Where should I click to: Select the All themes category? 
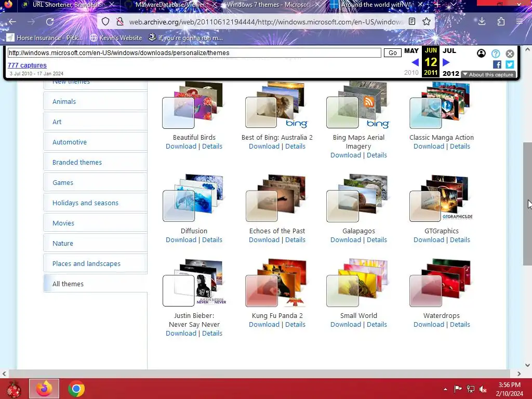pos(96,284)
